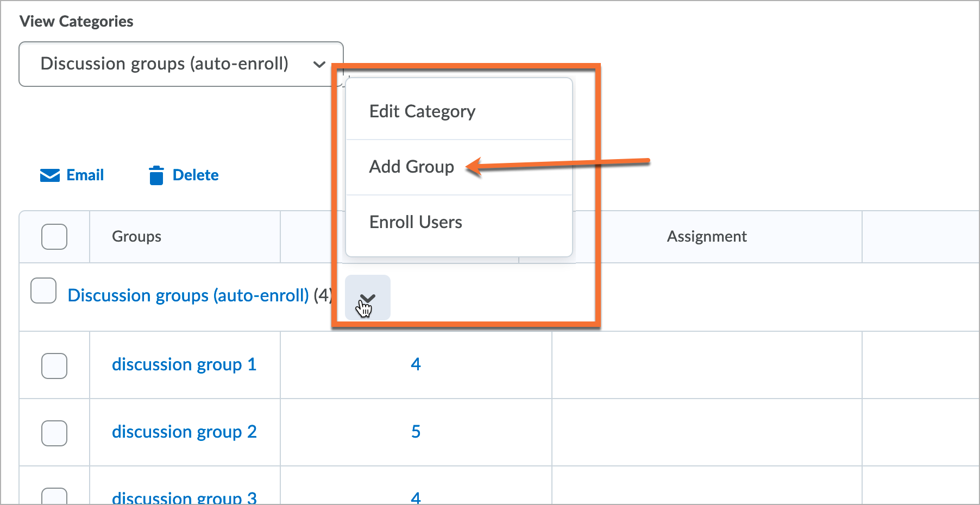Check the select-all box beside Groups header
Image resolution: width=980 pixels, height=505 pixels.
[54, 237]
